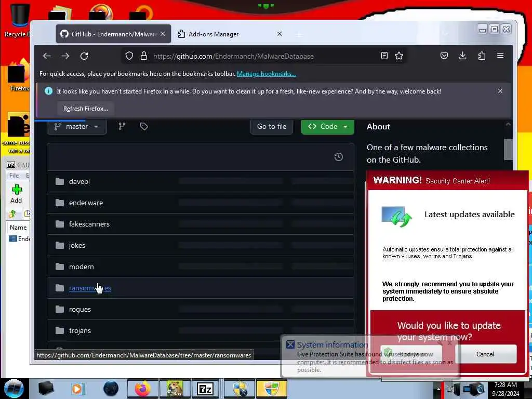Viewport: 532px width, 399px height.
Task: Expand the master branch dropdown
Action: coord(77,127)
